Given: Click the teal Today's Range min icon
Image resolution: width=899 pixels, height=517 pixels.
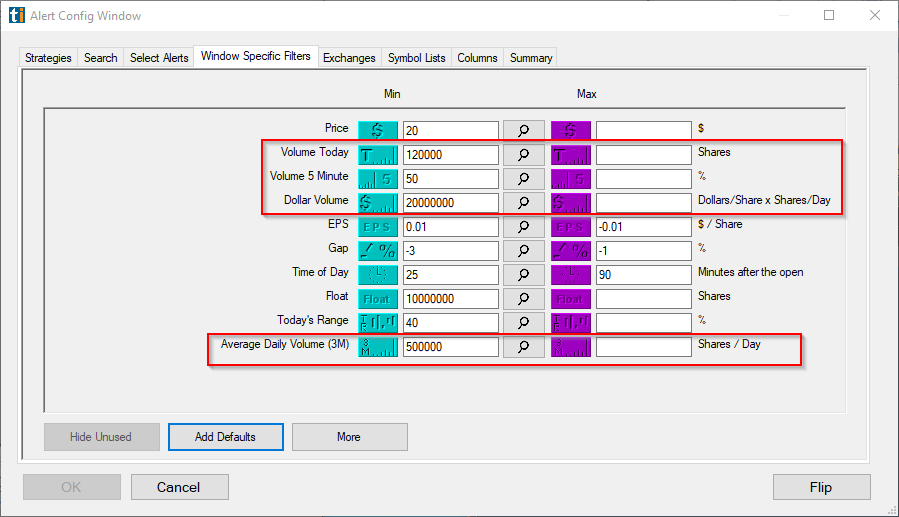Looking at the screenshot, I should (378, 323).
